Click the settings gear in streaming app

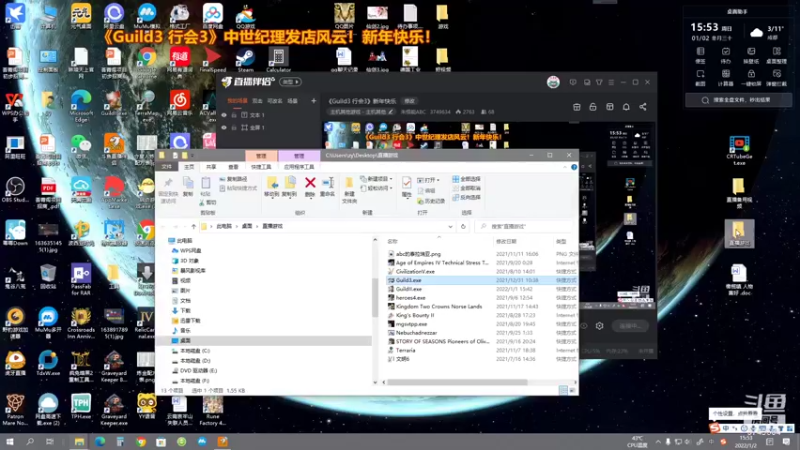(x=599, y=326)
